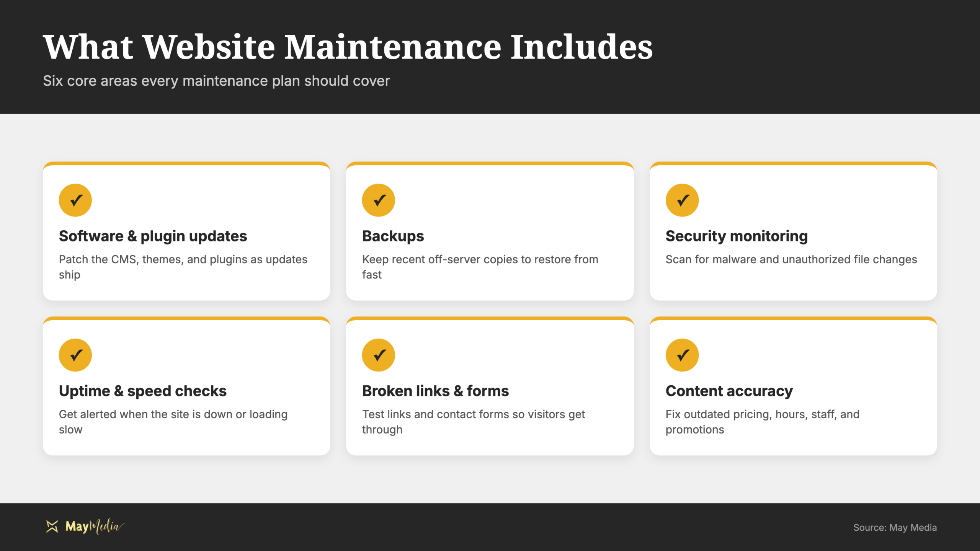Click text 'Scan for malware and unauthorized file changes'
Screen dimensions: 980x551
791,259
